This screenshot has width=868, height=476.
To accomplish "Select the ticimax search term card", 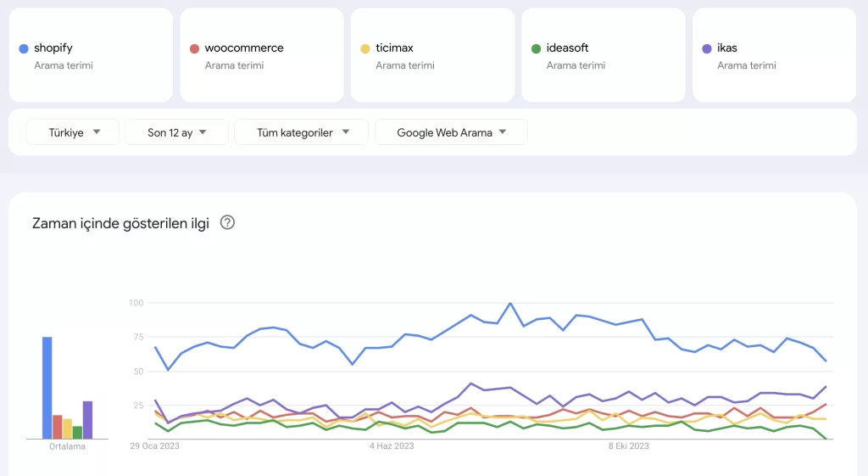I will pos(433,55).
